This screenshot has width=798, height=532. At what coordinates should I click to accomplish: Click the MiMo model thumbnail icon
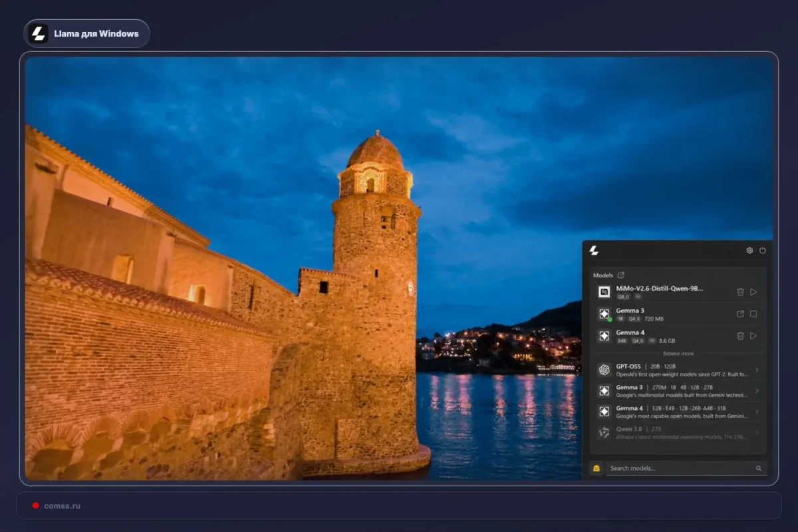tap(604, 292)
